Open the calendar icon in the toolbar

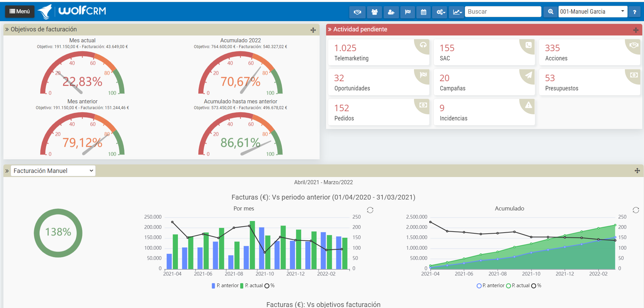pos(423,12)
